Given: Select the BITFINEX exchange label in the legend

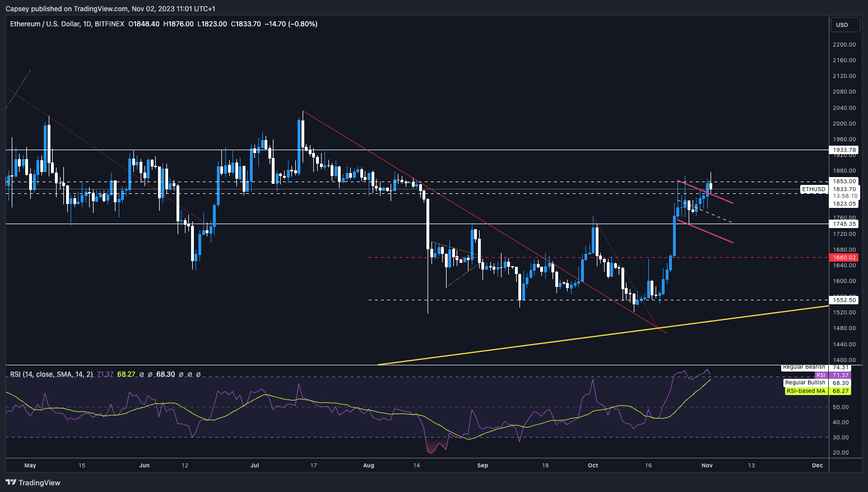Looking at the screenshot, I should pyautogui.click(x=110, y=24).
